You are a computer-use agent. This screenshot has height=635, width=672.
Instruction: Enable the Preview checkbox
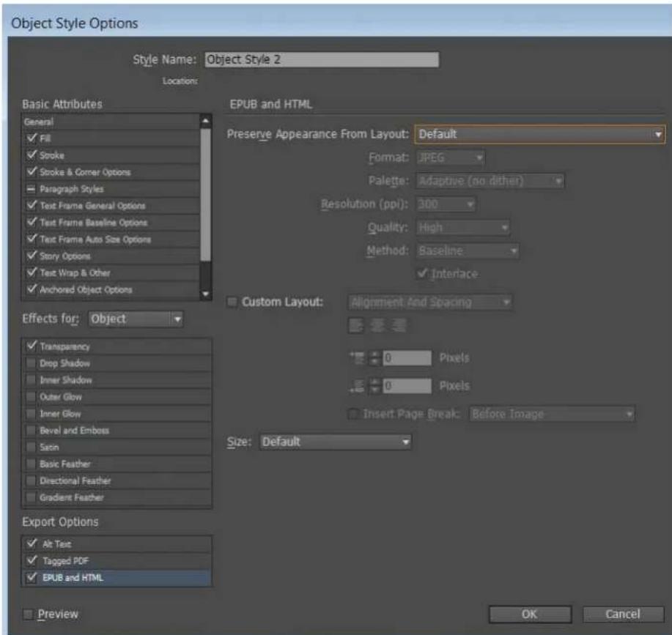coord(28,614)
